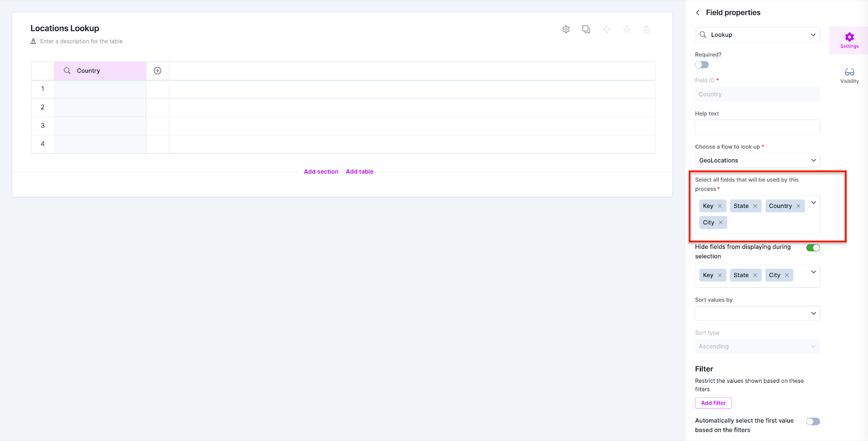
Task: Select the Country column header
Action: pos(100,71)
